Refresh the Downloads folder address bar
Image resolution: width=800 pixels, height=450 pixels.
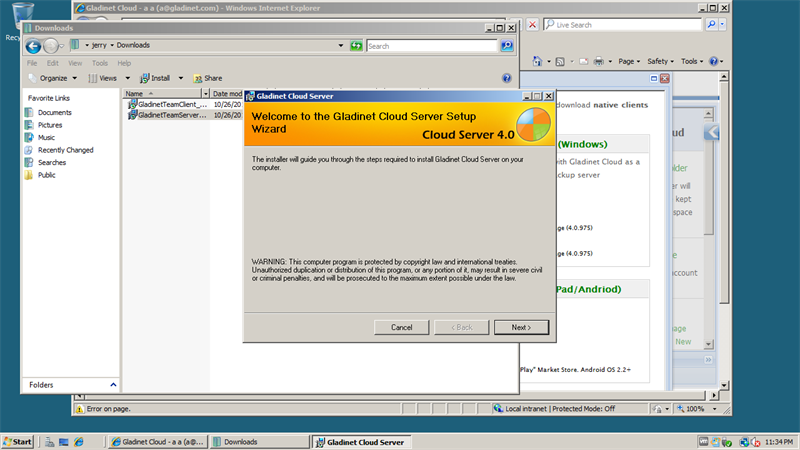click(x=356, y=46)
